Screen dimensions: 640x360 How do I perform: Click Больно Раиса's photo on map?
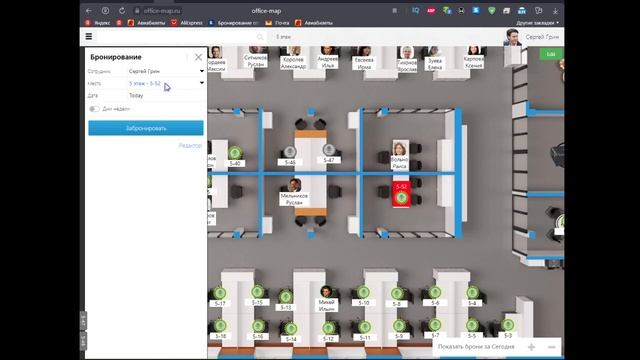tap(400, 149)
